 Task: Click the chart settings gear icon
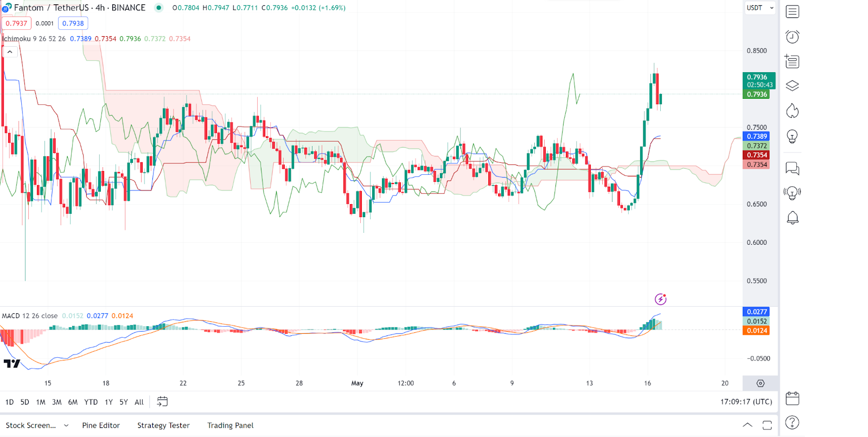point(761,383)
